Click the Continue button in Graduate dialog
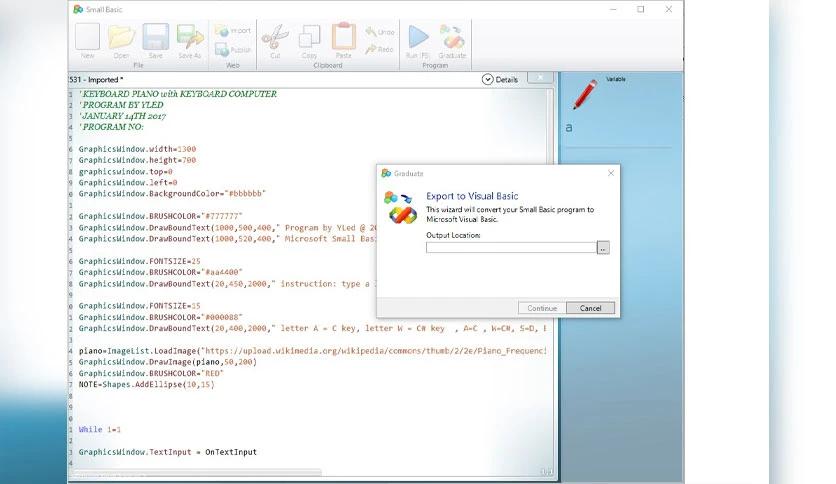The image size is (836, 484). tap(542, 308)
